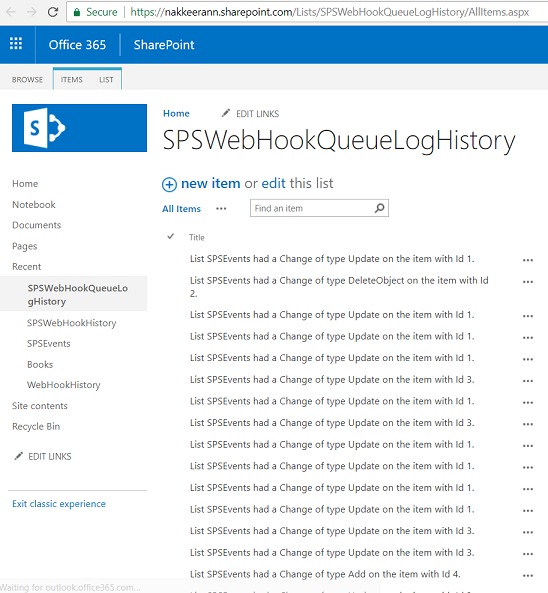Open Recycle Bin in the left navigation
This screenshot has height=593, width=548.
click(x=36, y=427)
